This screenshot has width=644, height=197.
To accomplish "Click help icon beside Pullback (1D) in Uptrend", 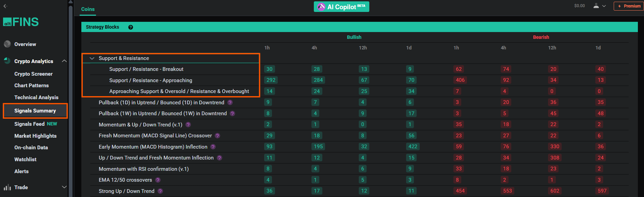I will point(230,103).
